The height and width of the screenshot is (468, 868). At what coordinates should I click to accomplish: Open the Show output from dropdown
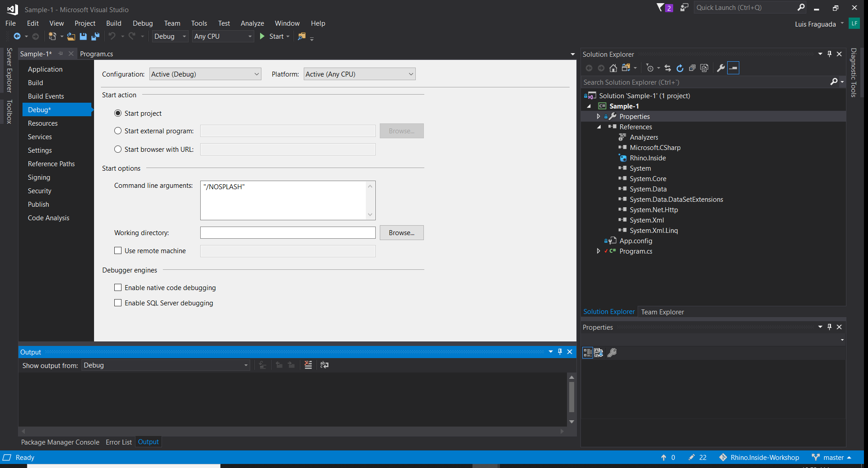point(166,365)
